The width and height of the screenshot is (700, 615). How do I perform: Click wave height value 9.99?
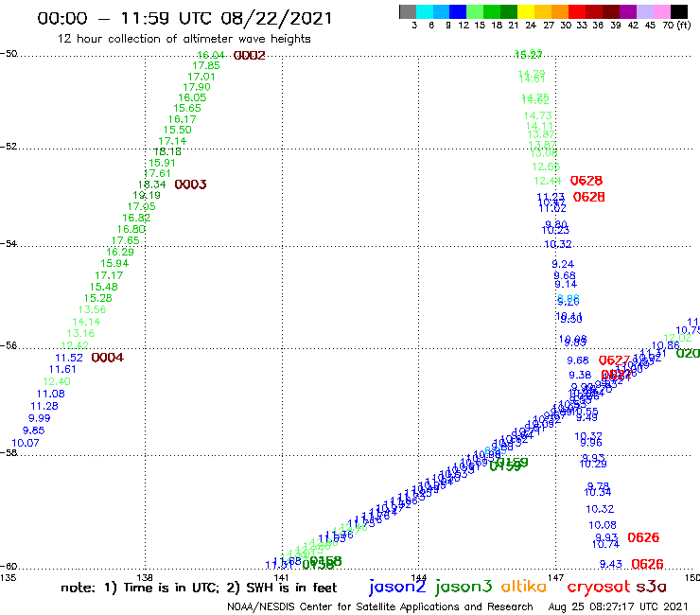tap(40, 418)
